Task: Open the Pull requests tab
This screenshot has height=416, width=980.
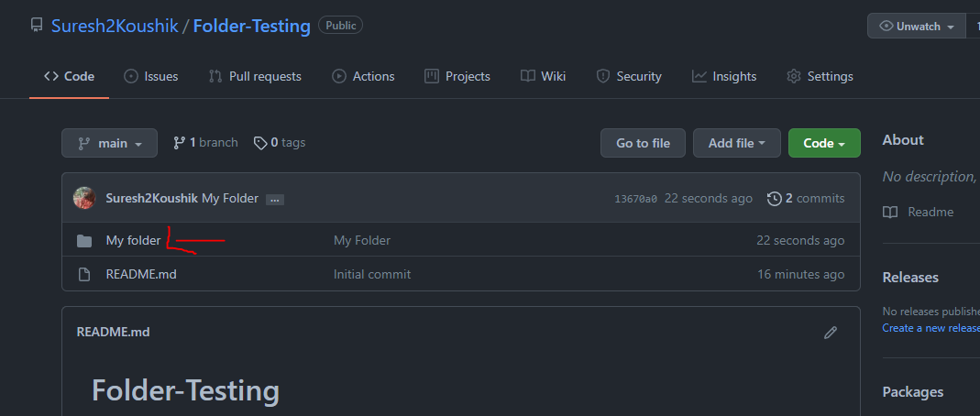Action: [255, 76]
